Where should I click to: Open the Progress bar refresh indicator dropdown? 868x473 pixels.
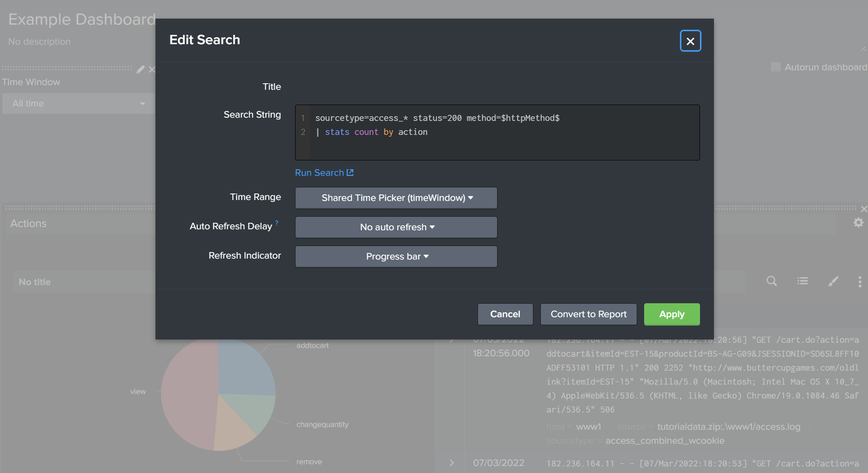tap(396, 256)
